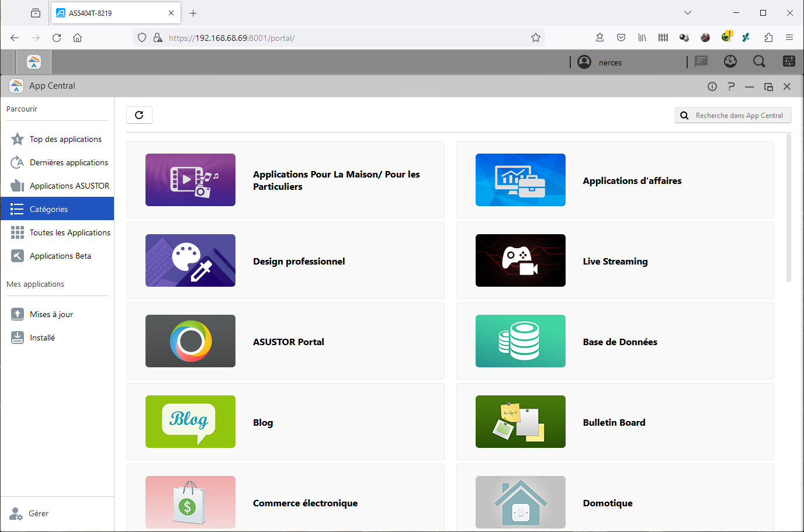Open Top des applications in sidebar
Screen dimensions: 804x532
point(57,139)
